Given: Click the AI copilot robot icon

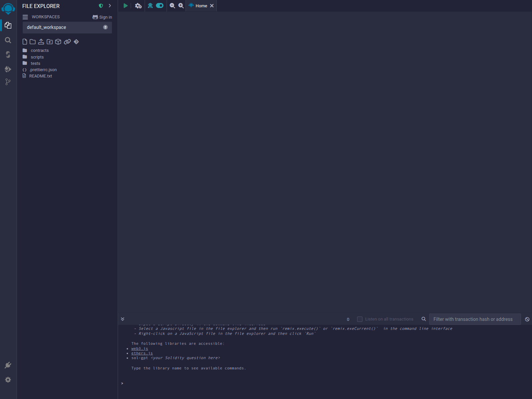Looking at the screenshot, I should (x=150, y=6).
